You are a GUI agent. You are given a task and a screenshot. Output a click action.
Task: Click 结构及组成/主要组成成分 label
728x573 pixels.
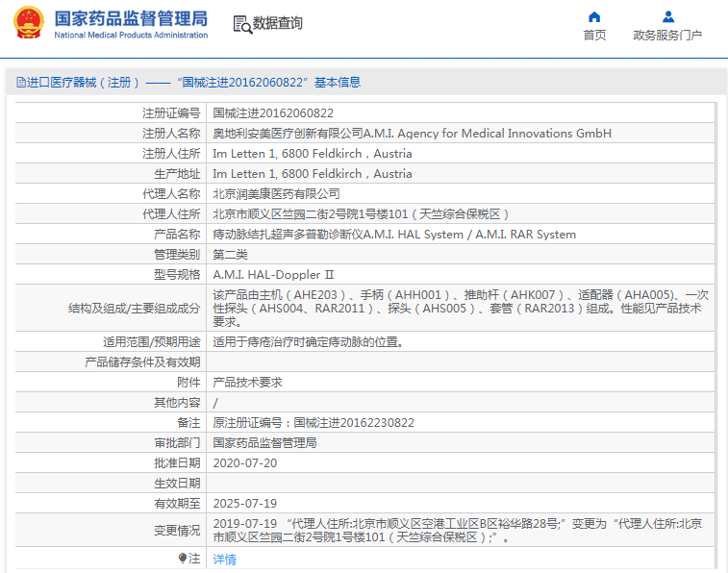click(134, 308)
